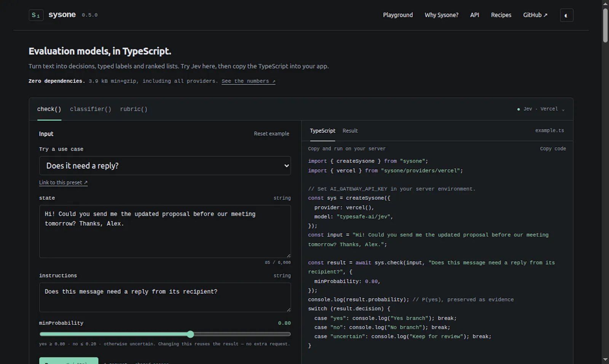The width and height of the screenshot is (609, 364).
Task: Toggle the dark/light theme button
Action: [x=566, y=15]
